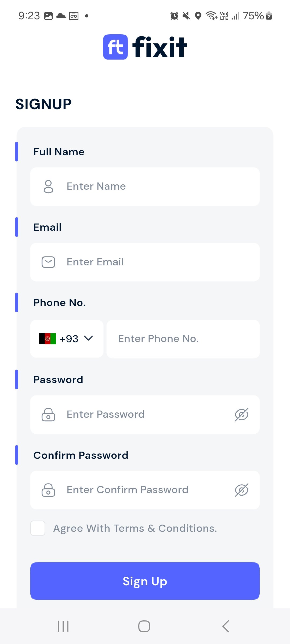Open the recent apps navigation icon

(63, 626)
